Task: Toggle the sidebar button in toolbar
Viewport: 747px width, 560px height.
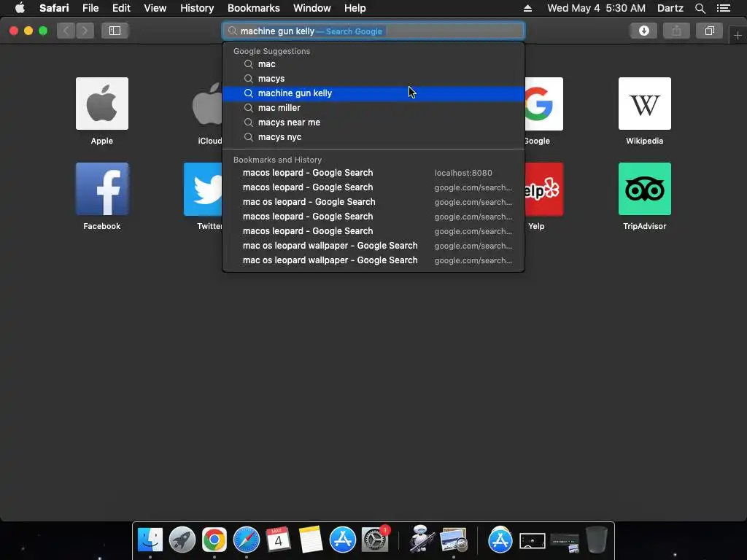Action: tap(115, 31)
